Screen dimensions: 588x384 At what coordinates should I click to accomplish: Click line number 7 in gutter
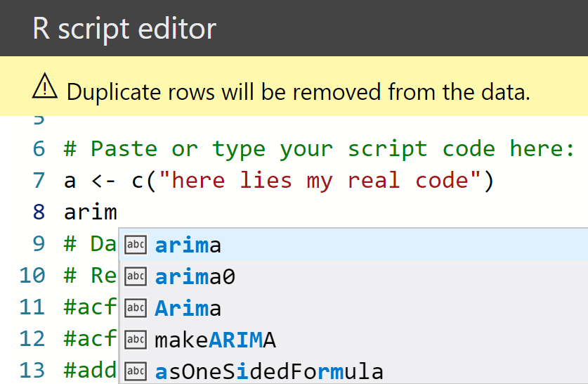[x=38, y=180]
